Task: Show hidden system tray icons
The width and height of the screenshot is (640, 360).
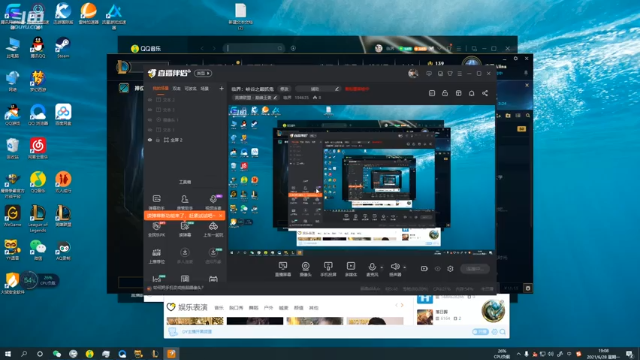Action: (518, 354)
